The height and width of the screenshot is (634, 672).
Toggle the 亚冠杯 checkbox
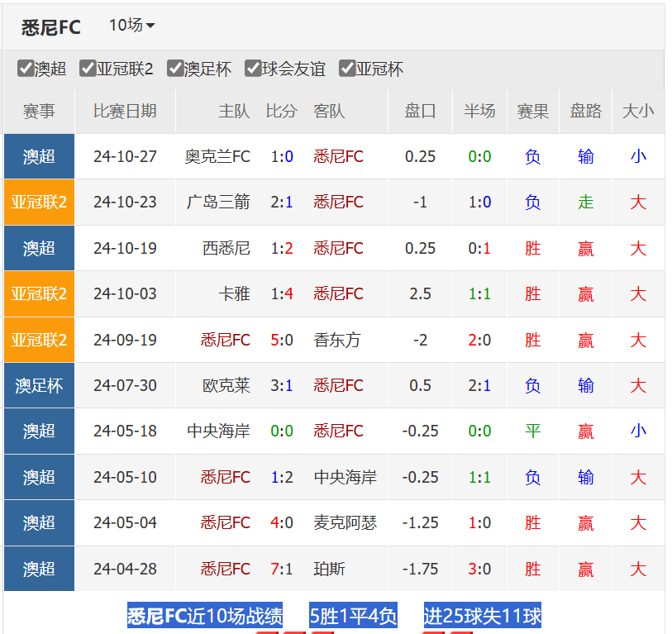[x=347, y=68]
